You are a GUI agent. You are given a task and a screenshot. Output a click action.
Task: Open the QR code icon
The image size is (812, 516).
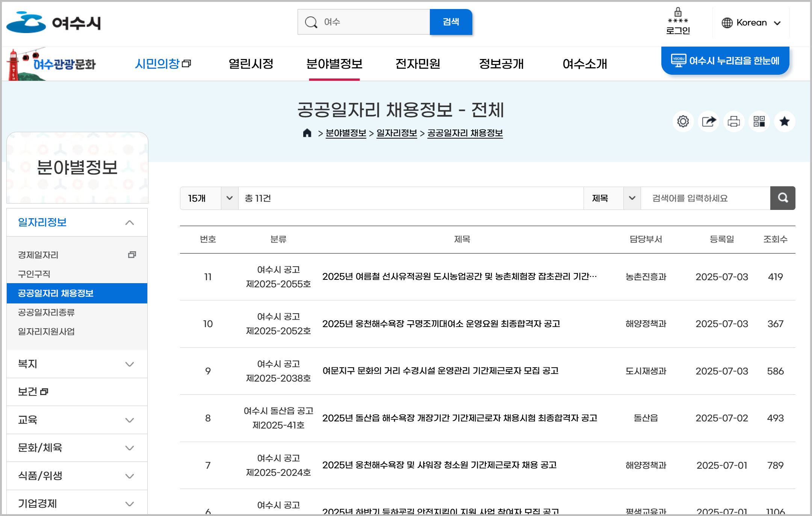(x=759, y=121)
